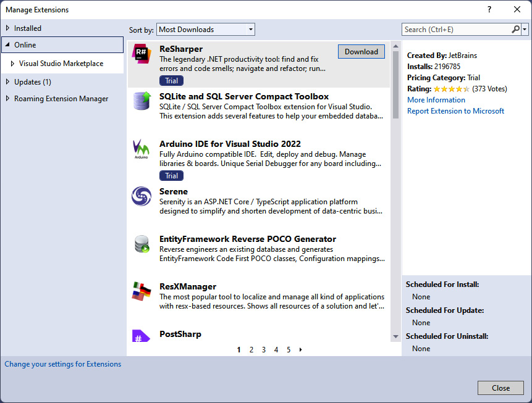Screen dimensions: 532x403
Task: Click the Scheduled For Install label
Action: tap(442, 285)
